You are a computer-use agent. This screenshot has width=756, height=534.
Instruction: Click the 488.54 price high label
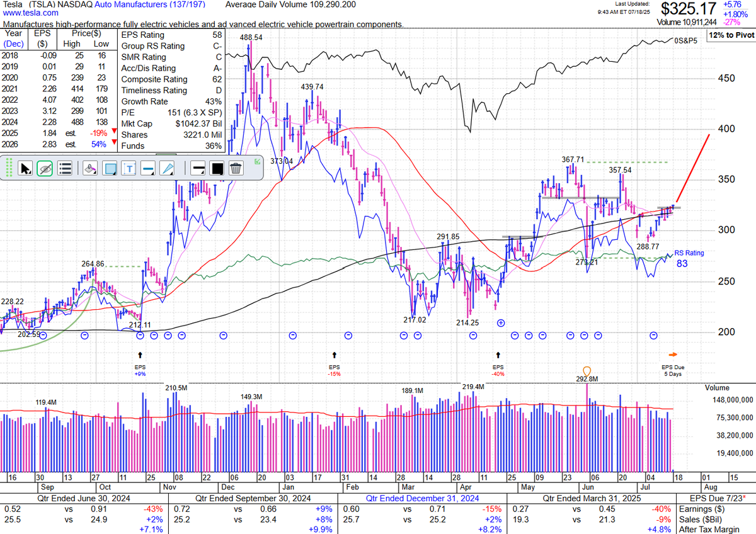point(251,38)
